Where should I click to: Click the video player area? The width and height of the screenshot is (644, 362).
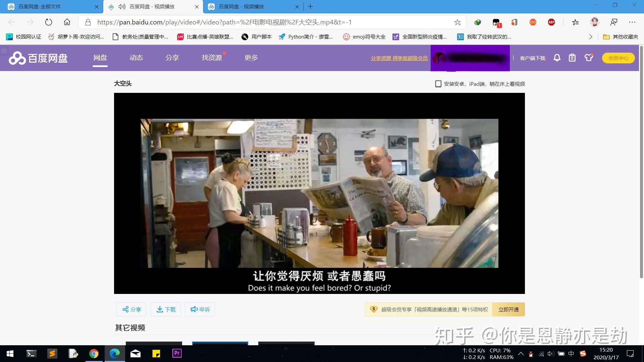(x=319, y=193)
